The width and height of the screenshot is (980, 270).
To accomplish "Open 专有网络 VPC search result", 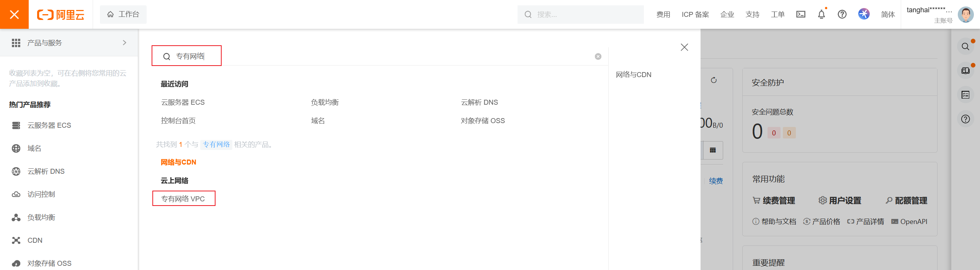I will 183,199.
